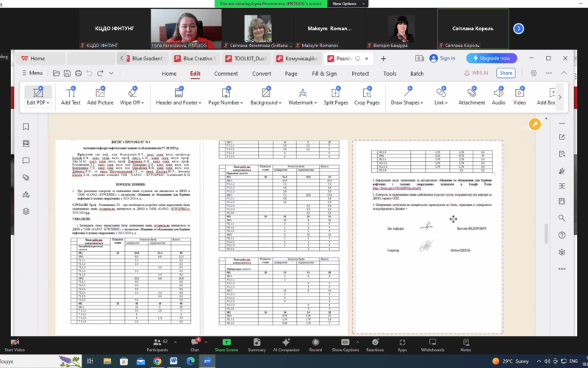The height and width of the screenshot is (368, 588).
Task: Click the orange highlighter pen button
Action: 535,124
